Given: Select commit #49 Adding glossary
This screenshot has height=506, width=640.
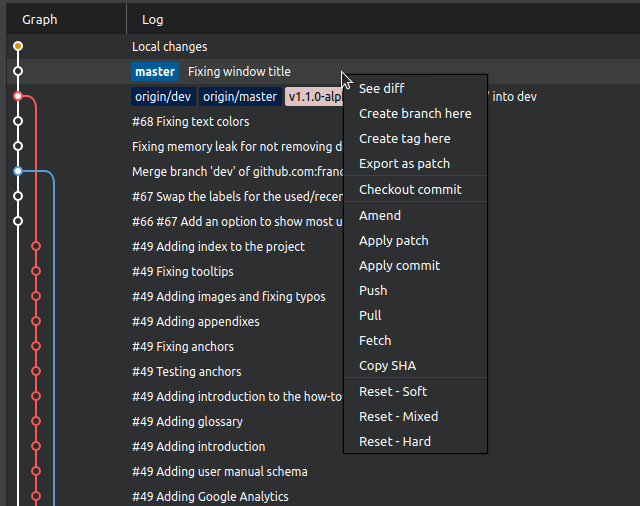Looking at the screenshot, I should tap(187, 422).
